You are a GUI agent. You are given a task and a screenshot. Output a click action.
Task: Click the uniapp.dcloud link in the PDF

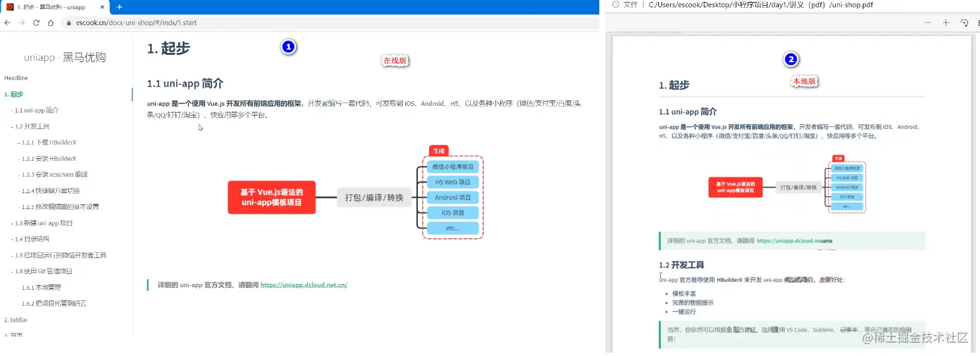(793, 241)
